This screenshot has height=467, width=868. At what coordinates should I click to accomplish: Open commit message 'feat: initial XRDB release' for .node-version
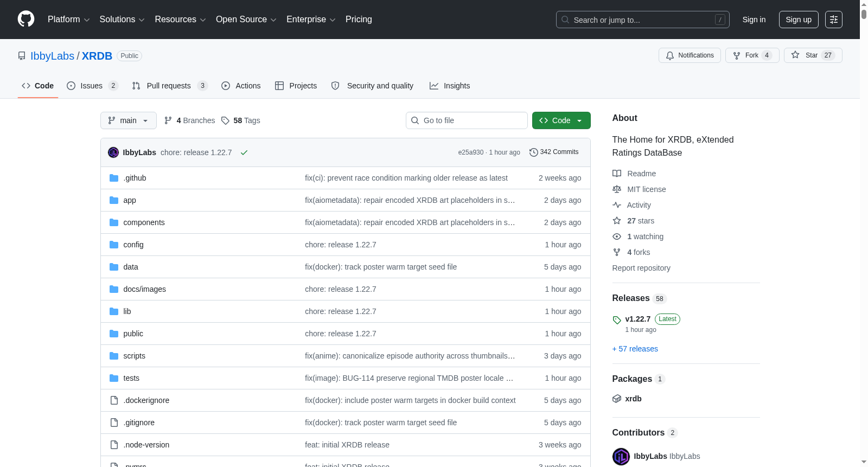click(x=347, y=445)
